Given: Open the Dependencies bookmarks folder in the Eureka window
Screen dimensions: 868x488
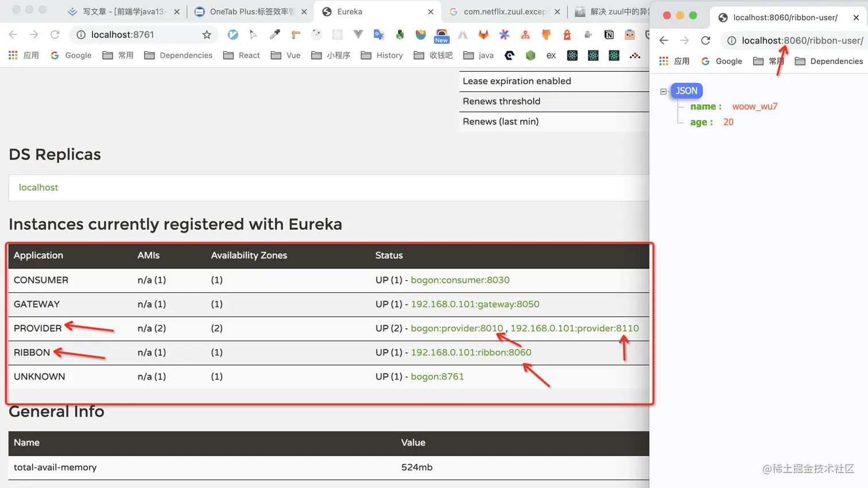Looking at the screenshot, I should click(x=179, y=55).
